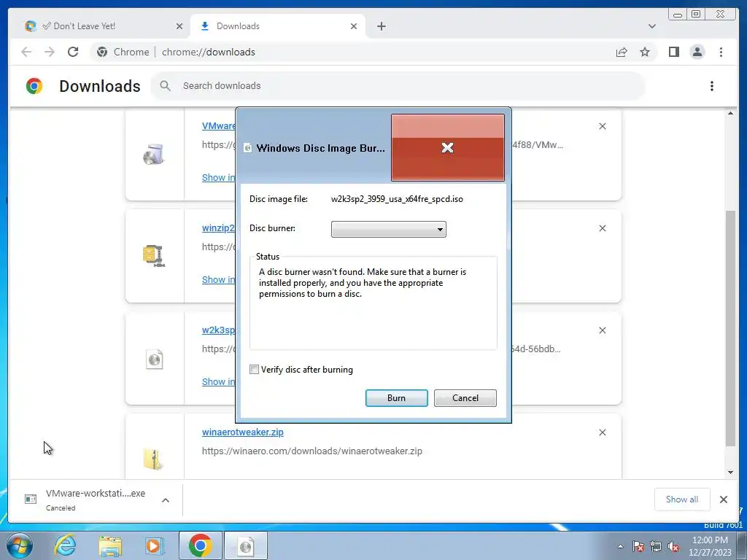This screenshot has height=560, width=747.
Task: Open the VMware download file link
Action: [x=218, y=125]
